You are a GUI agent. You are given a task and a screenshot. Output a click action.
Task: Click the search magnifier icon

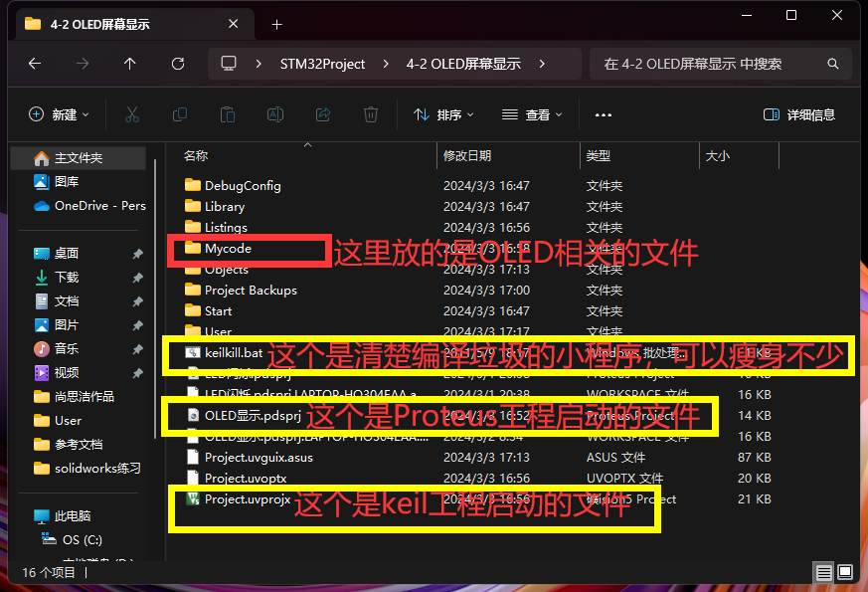click(832, 64)
